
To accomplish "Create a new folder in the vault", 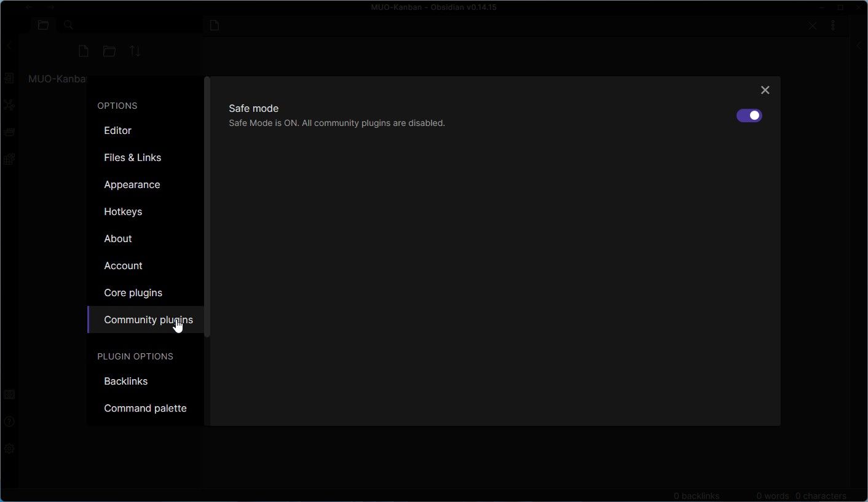I will pos(109,51).
